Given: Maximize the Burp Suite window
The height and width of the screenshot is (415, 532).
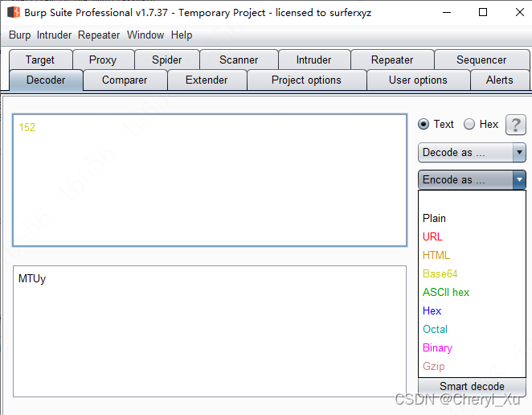Looking at the screenshot, I should 482,12.
